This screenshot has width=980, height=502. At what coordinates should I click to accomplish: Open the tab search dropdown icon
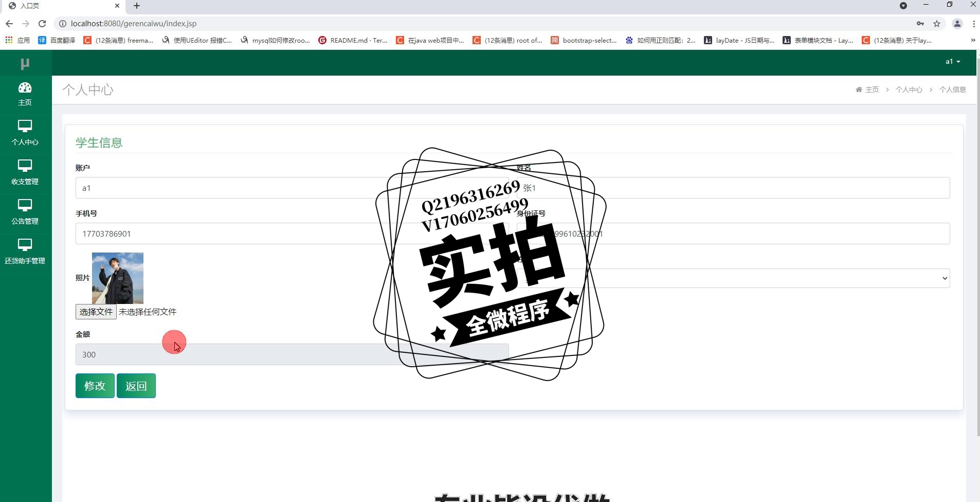pos(903,6)
